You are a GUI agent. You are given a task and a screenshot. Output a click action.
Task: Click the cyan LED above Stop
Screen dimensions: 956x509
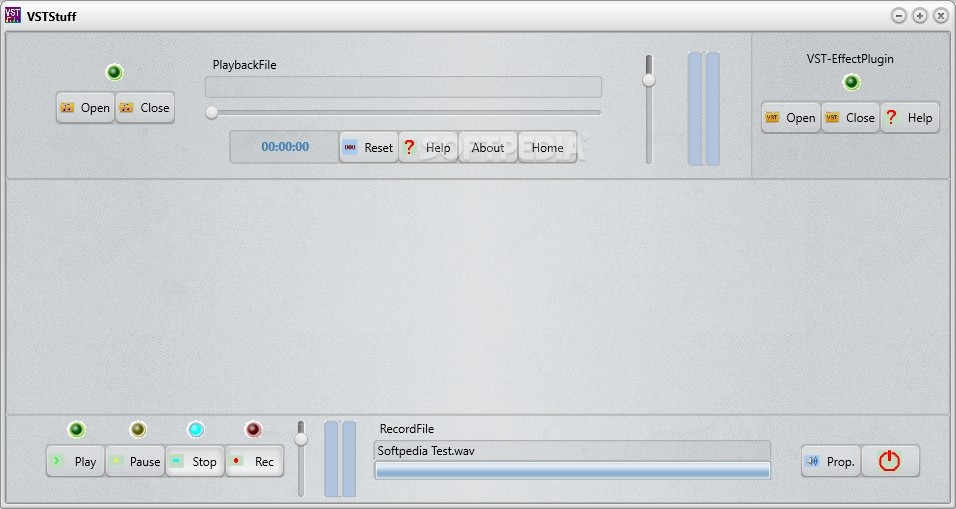pos(196,430)
